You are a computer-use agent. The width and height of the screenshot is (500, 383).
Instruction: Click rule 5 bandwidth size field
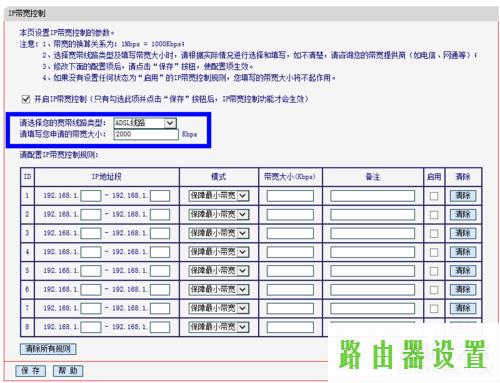[x=290, y=271]
